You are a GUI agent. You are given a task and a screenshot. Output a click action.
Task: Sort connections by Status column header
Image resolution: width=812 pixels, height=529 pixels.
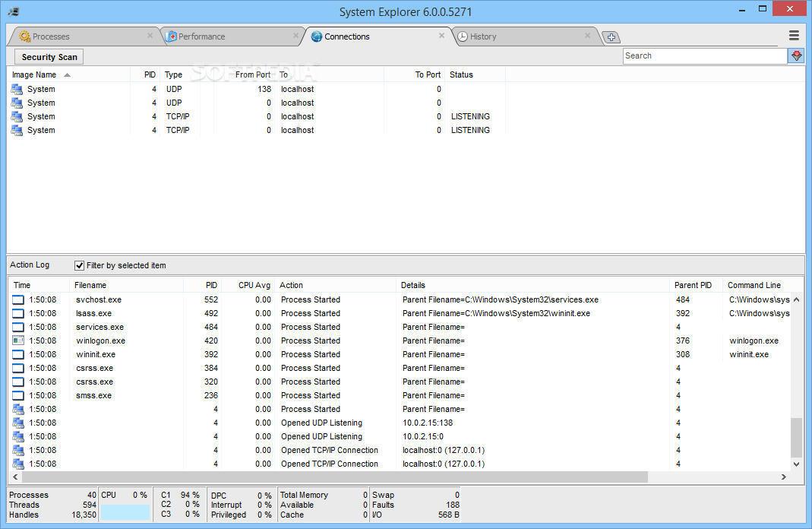(475, 74)
